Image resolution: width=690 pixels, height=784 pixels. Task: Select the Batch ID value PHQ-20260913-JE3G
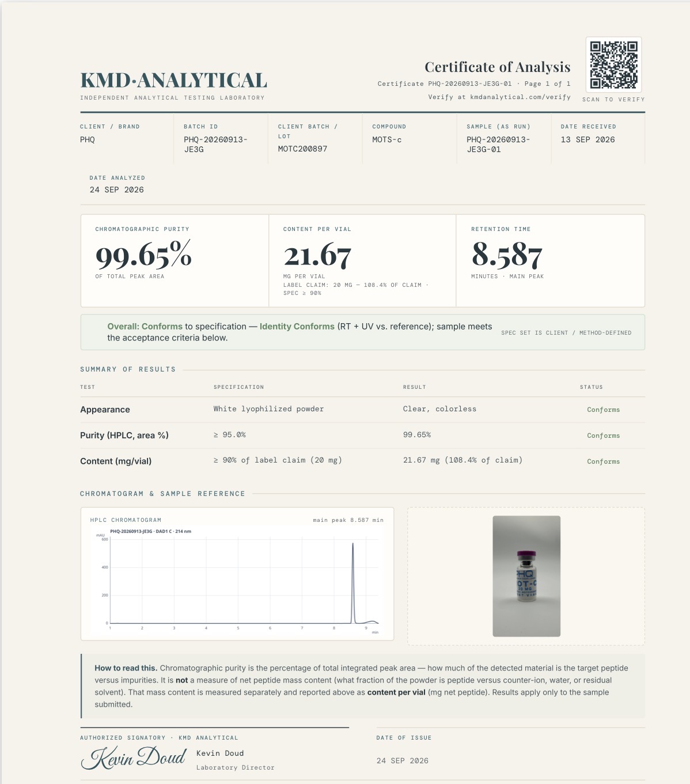[x=216, y=145]
